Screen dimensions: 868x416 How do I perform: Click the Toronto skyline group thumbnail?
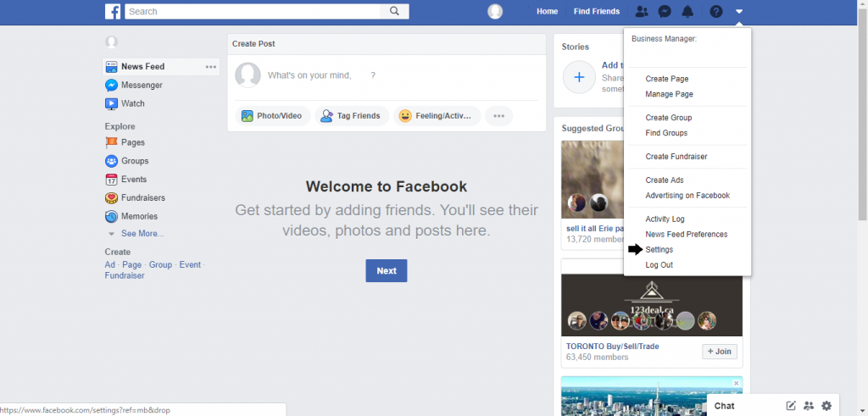(x=652, y=396)
